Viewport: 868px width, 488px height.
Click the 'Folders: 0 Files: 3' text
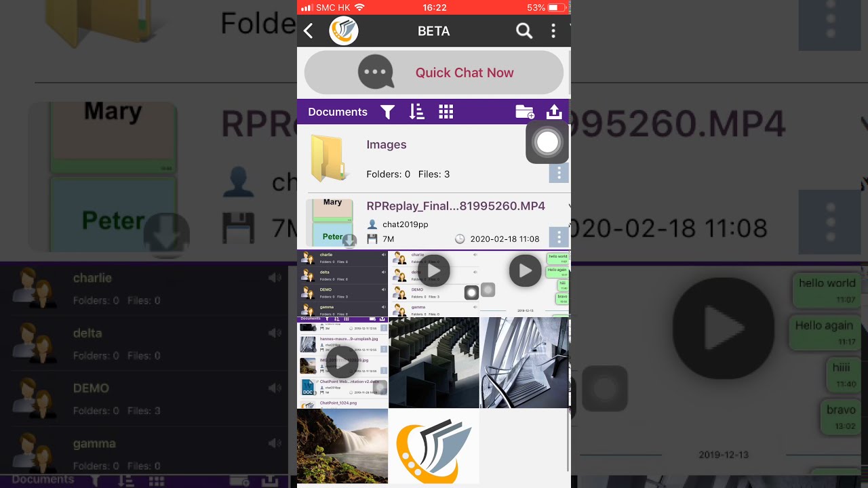pyautogui.click(x=408, y=174)
